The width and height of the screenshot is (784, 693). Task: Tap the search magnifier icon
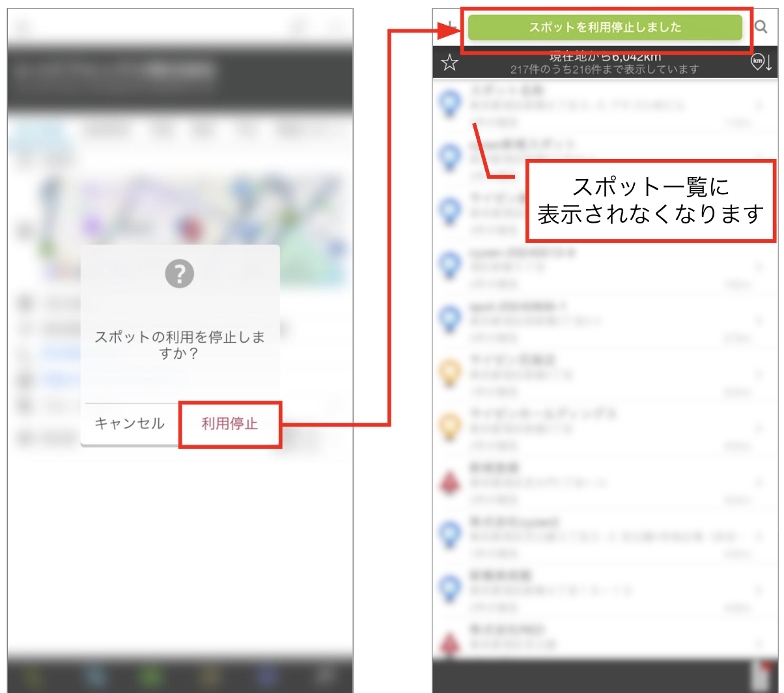coord(761,27)
